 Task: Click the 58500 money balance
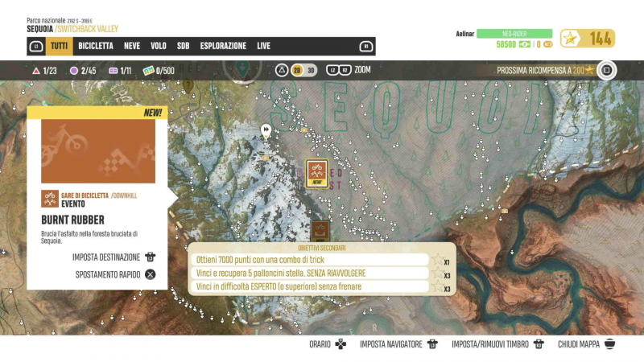tap(506, 44)
